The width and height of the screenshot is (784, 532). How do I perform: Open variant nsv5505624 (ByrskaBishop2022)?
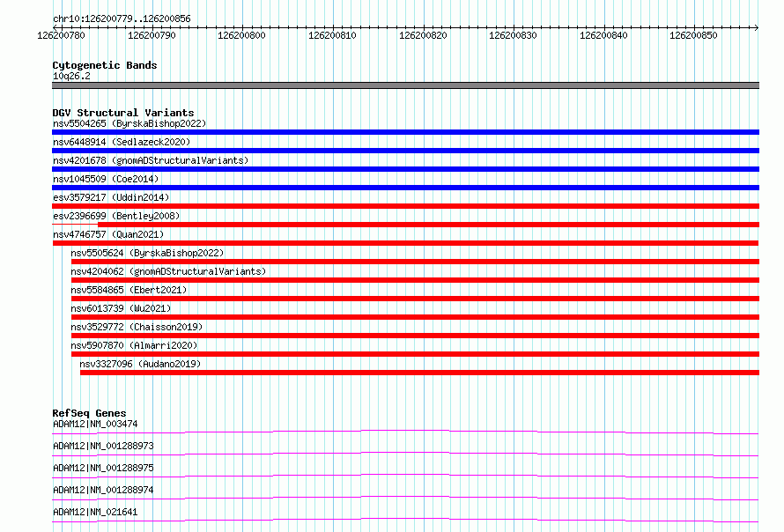147,253
